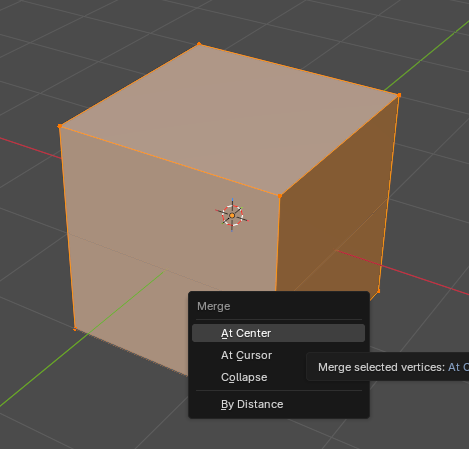Viewport: 469px width, 449px height.
Task: Click the Merge selected vertices tooltip
Action: pyautogui.click(x=388, y=367)
